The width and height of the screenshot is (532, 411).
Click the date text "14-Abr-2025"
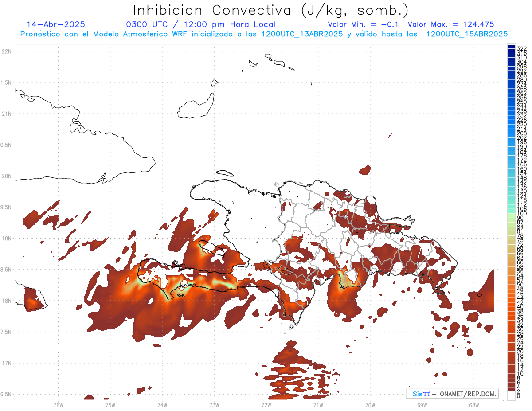(x=56, y=25)
